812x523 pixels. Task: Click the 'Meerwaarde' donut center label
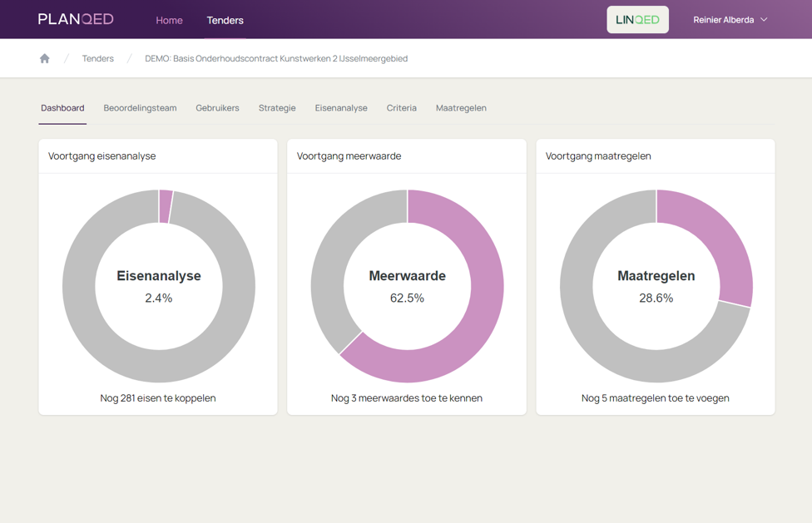tap(407, 276)
